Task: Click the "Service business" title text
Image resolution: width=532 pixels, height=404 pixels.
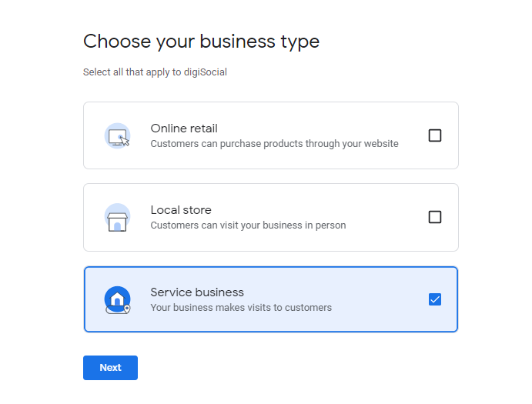Action: (x=197, y=292)
